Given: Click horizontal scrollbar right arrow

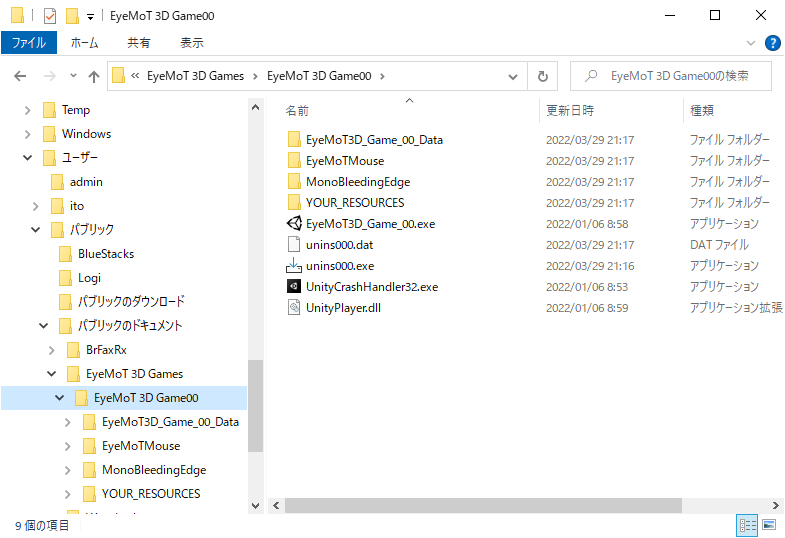Looking at the screenshot, I should [x=776, y=505].
